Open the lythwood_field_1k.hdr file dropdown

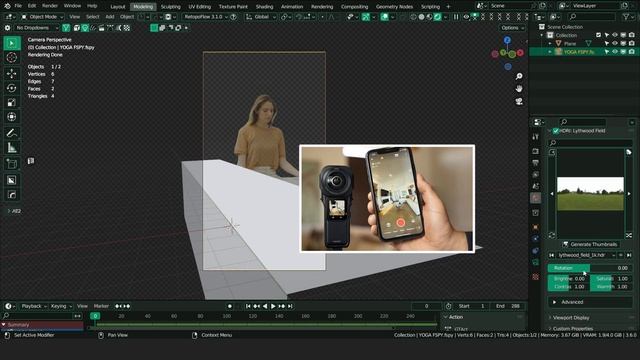[586, 255]
